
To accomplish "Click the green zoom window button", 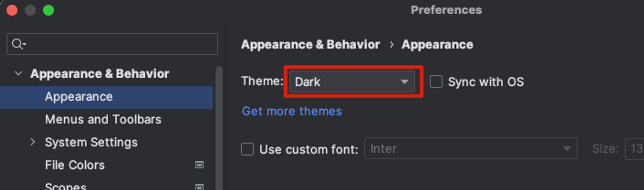I will (x=49, y=10).
